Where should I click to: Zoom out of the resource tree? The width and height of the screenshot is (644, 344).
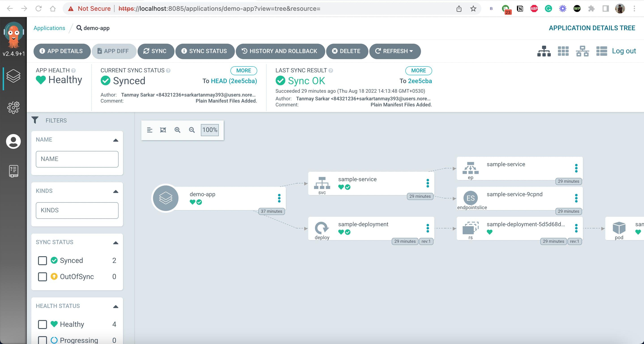click(192, 130)
